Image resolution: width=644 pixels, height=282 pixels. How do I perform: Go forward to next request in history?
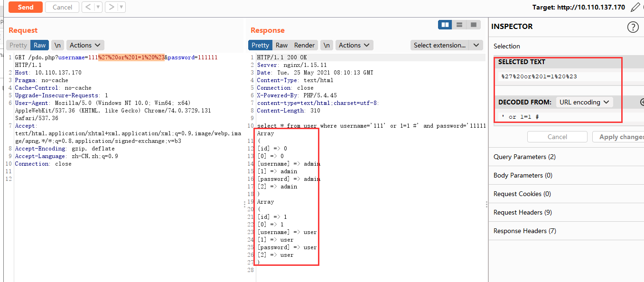coord(111,7)
